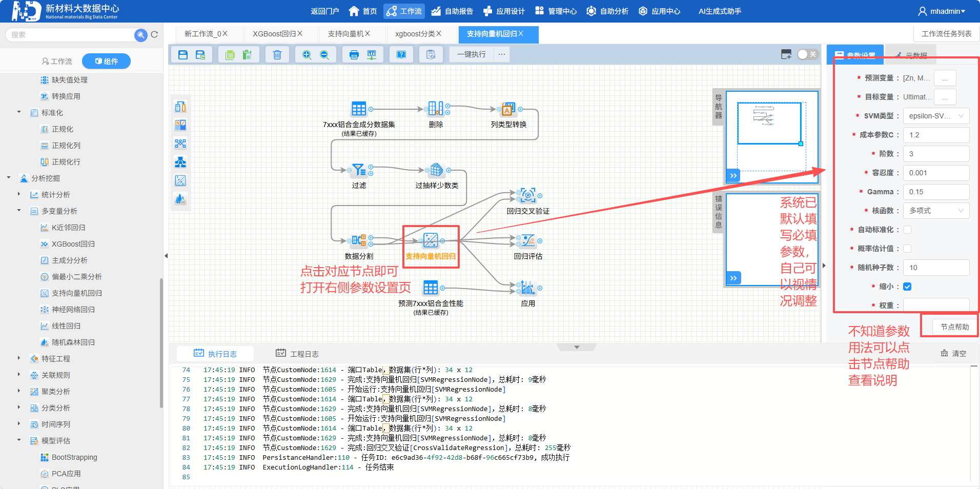Screen dimensions: 980x489
Task: Zoom in on the workflow canvas
Action: tap(307, 55)
